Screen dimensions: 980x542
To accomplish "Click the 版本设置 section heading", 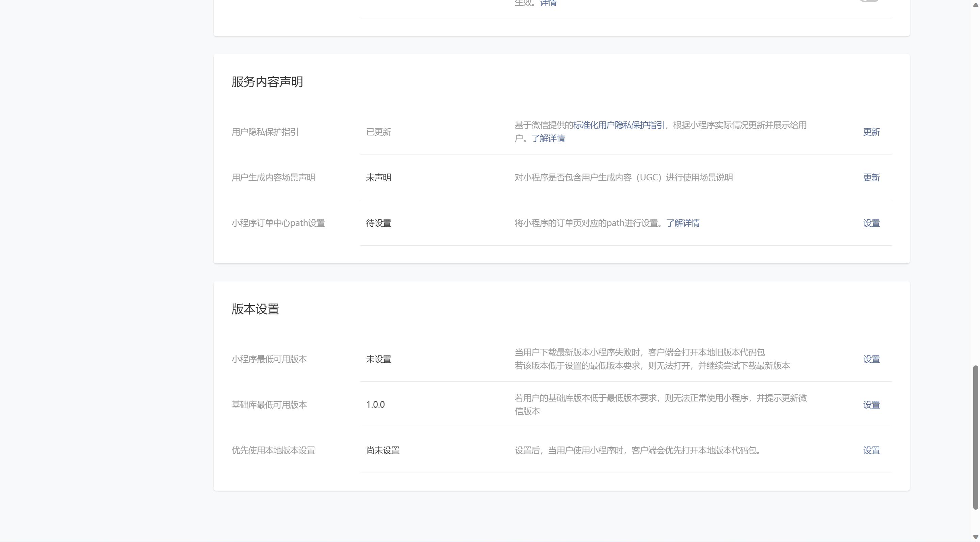I will coord(255,309).
